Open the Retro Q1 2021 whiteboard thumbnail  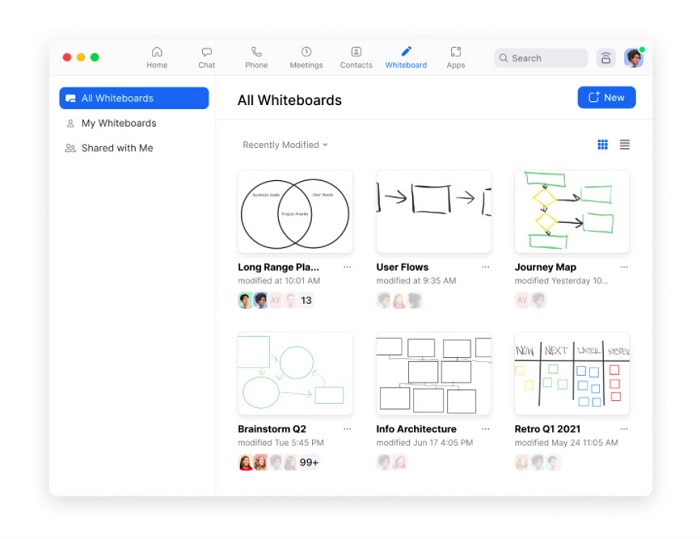pyautogui.click(x=572, y=374)
